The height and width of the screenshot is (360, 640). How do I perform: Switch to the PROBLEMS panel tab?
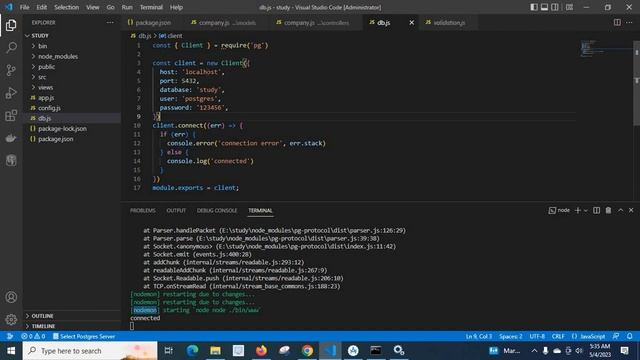(142, 211)
